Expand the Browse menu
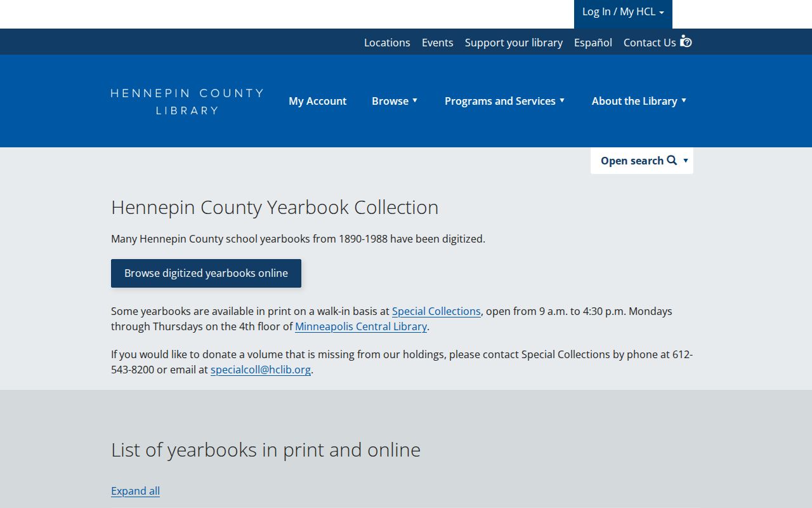This screenshot has height=508, width=812. [x=395, y=101]
